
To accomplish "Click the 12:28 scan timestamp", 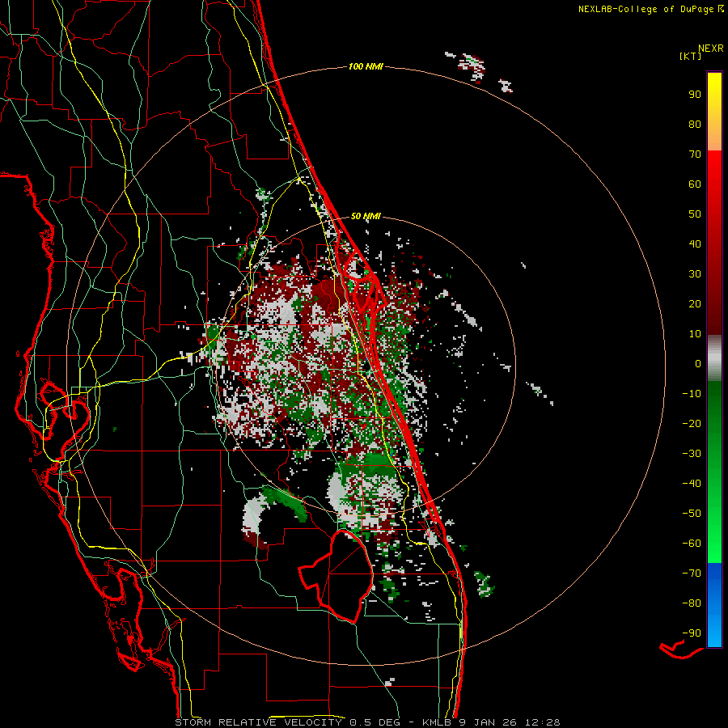I will coord(542,722).
